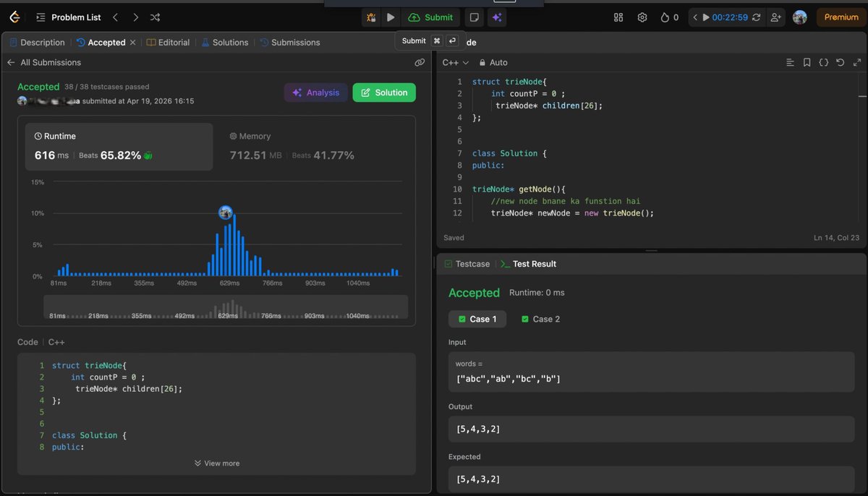Click the Premium button
This screenshot has height=496, width=868.
coord(841,17)
